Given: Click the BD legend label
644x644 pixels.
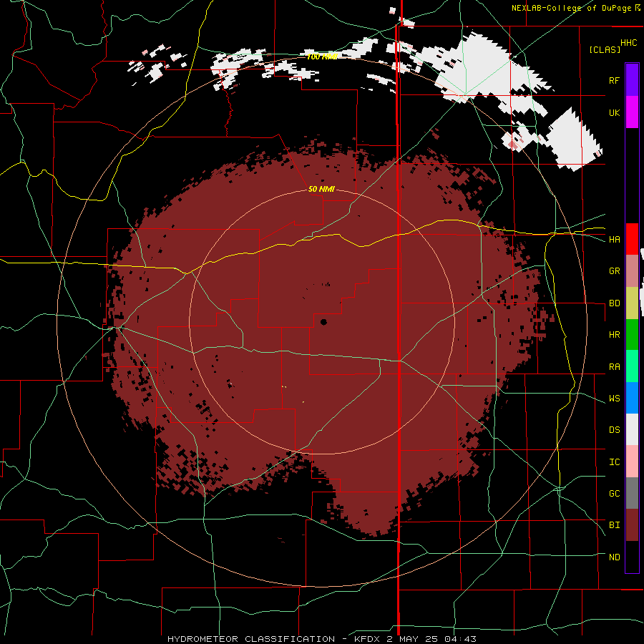Looking at the screenshot, I should click(x=614, y=303).
